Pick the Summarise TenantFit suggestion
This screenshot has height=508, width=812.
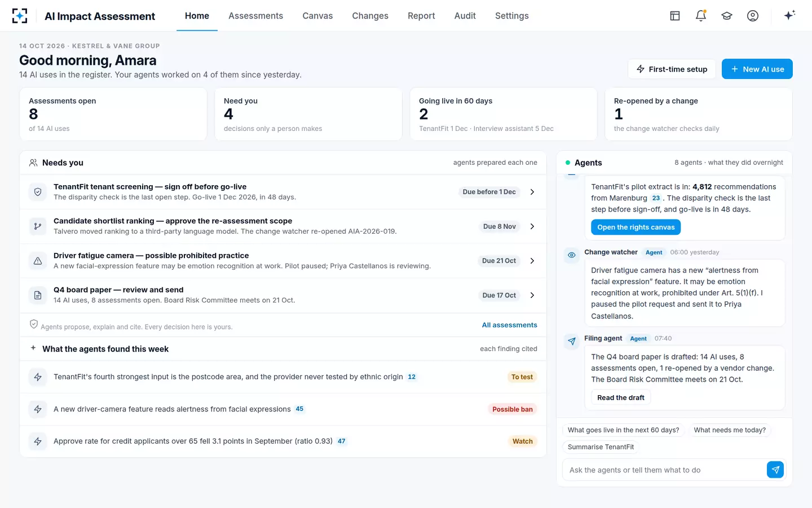pos(601,447)
